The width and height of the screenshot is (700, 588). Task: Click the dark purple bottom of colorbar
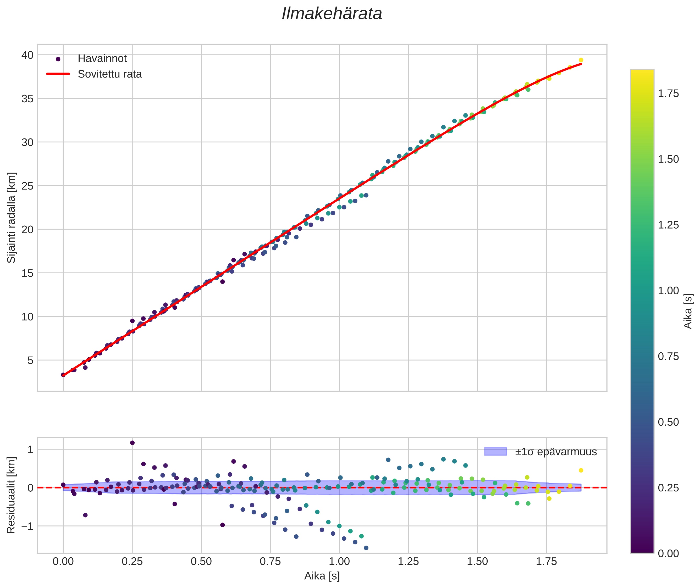point(642,548)
